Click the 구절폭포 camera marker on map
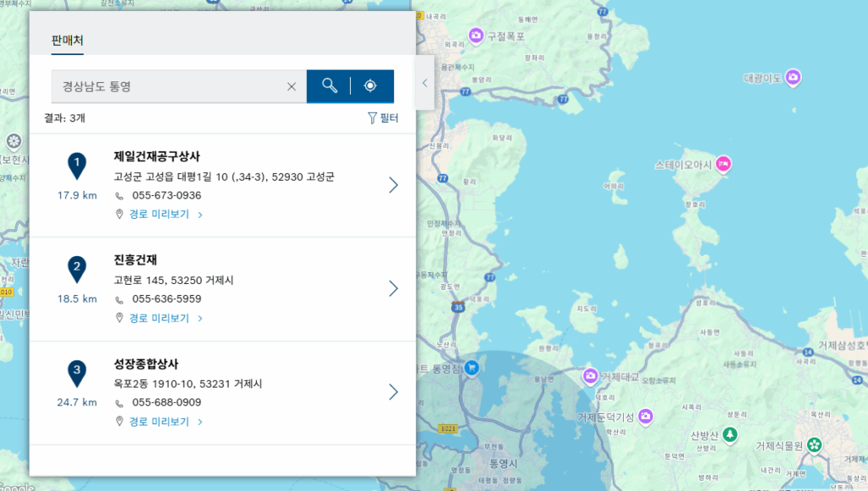Image resolution: width=868 pixels, height=491 pixels. (476, 36)
